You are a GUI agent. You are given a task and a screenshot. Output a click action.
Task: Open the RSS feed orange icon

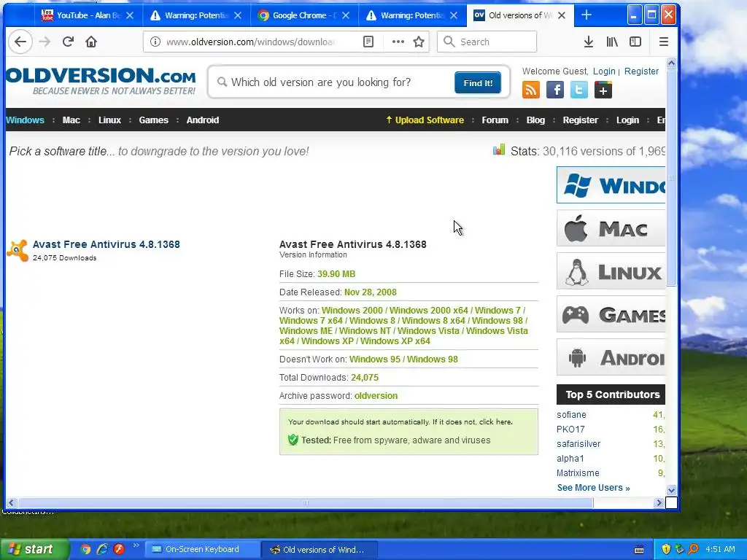click(x=531, y=90)
